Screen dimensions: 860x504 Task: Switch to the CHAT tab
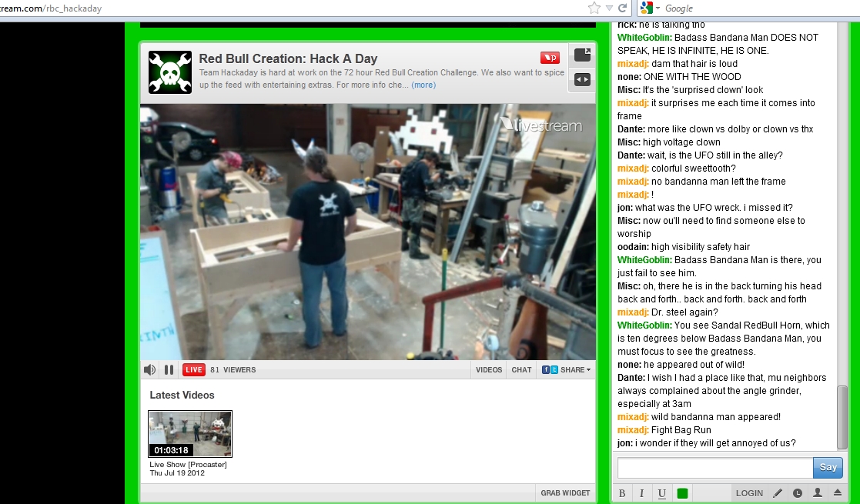[521, 370]
